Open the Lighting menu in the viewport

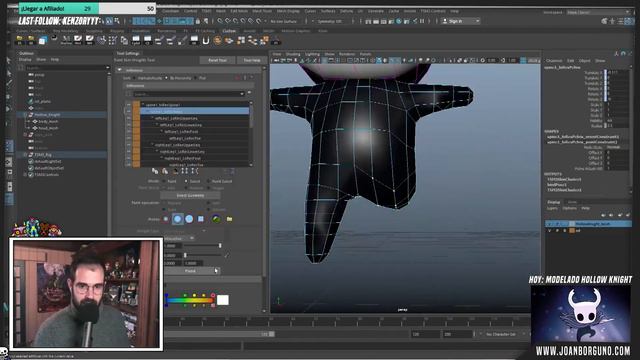pyautogui.click(x=312, y=54)
